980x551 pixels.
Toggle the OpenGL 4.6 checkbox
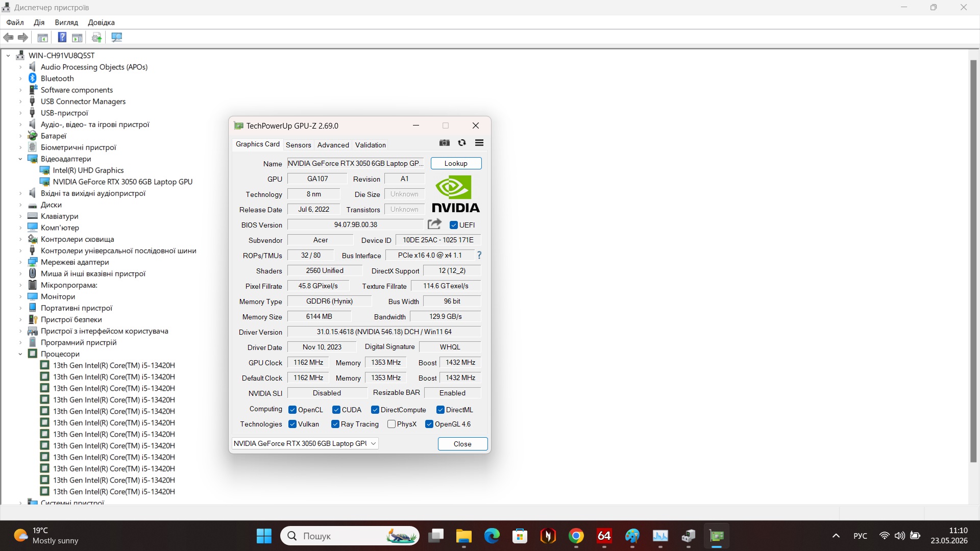coord(429,424)
